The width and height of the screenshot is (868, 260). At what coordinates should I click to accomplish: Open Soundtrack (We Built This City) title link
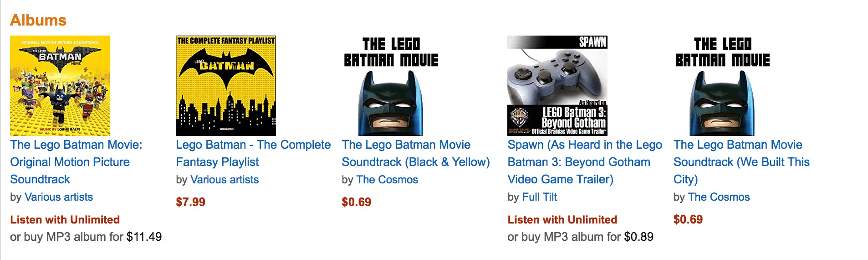click(741, 162)
